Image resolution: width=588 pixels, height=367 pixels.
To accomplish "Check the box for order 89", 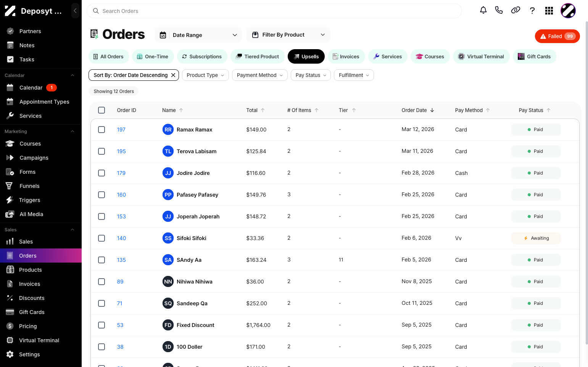I will coord(101,282).
